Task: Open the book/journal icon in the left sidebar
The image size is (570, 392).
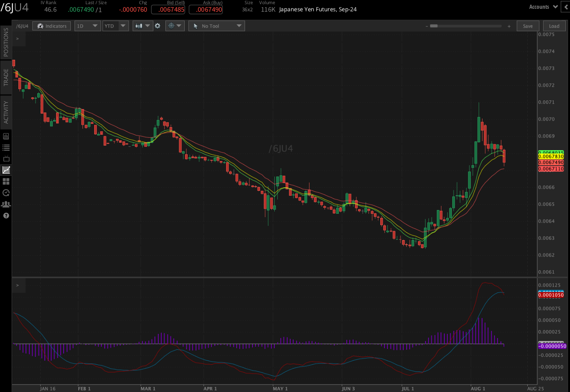Action: 6,136
